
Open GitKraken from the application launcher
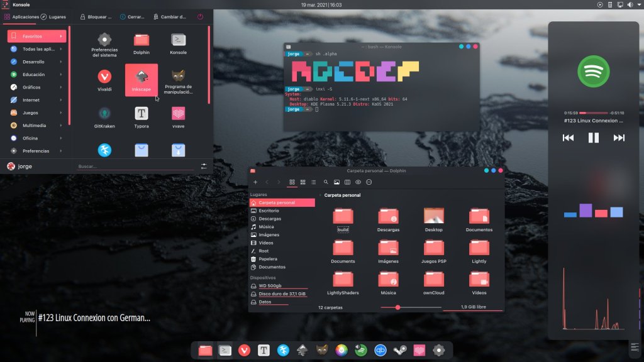[104, 116]
